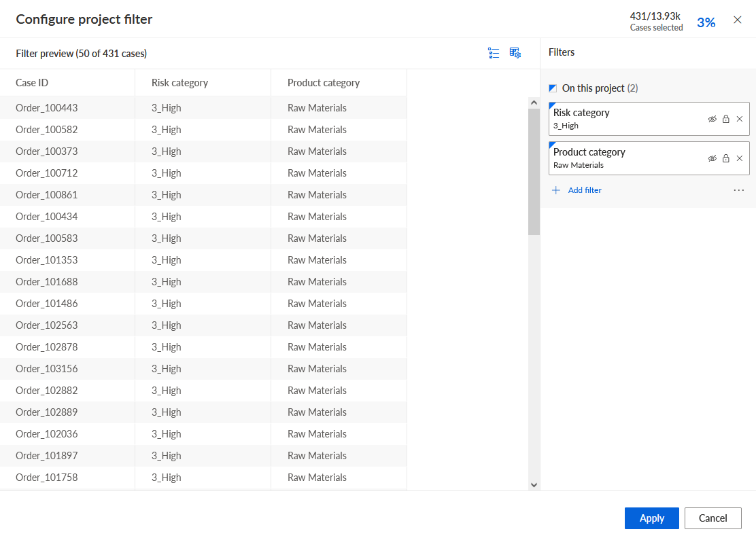Click the scroll up arrow of table
756x538 pixels.
click(534, 103)
